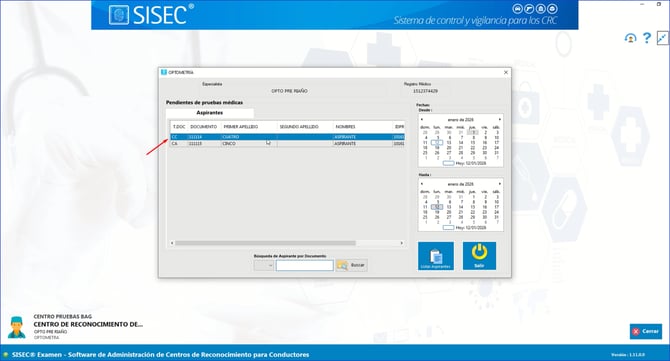Click the Salir power button
Screen dimensions: 670x361
(x=479, y=256)
